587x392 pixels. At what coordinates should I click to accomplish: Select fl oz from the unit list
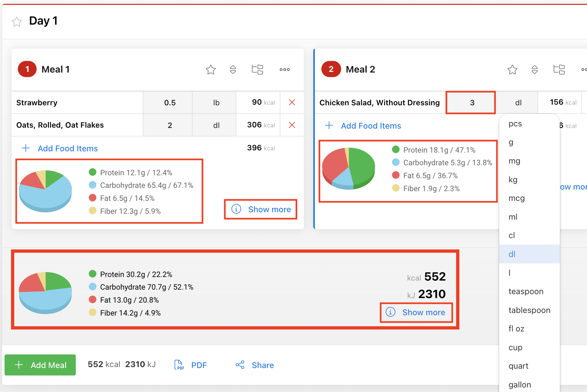529,329
